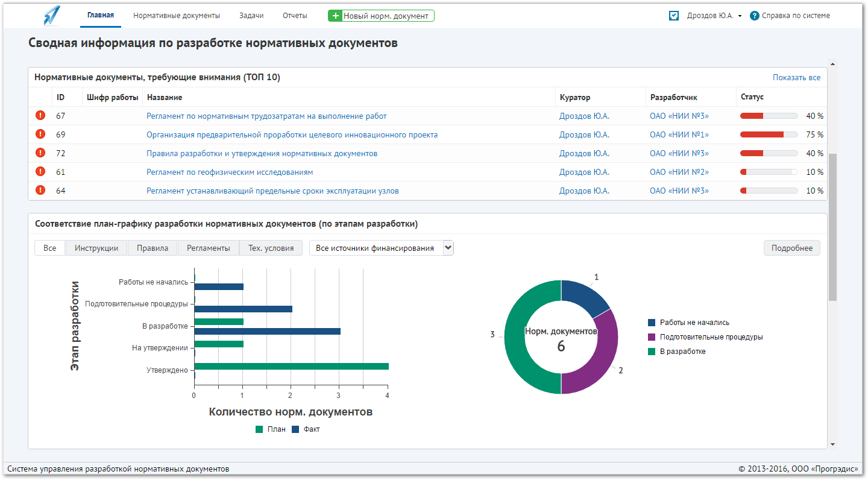868x480 pixels.
Task: Click the green plus icon for new document
Action: (x=336, y=16)
